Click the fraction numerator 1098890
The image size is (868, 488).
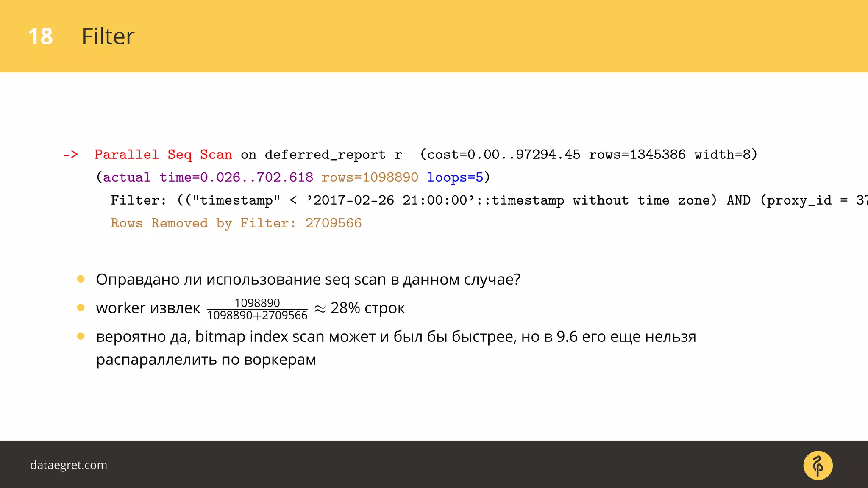(257, 303)
